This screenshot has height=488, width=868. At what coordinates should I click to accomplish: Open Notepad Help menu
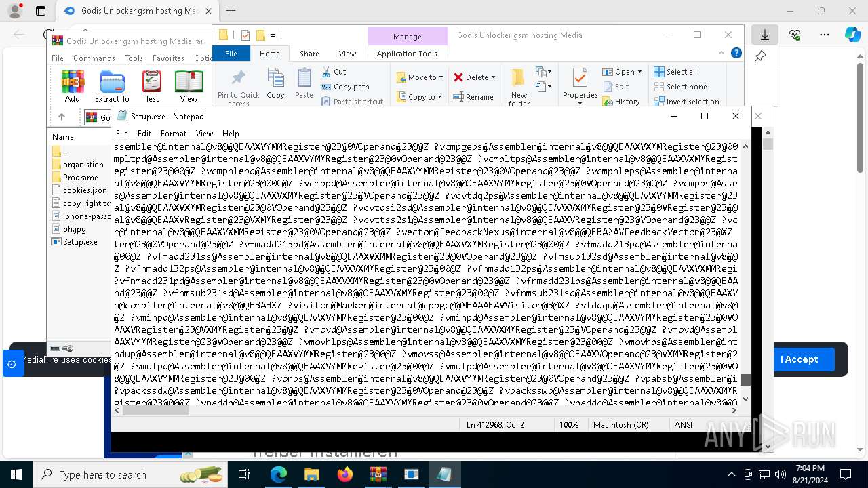pos(231,134)
